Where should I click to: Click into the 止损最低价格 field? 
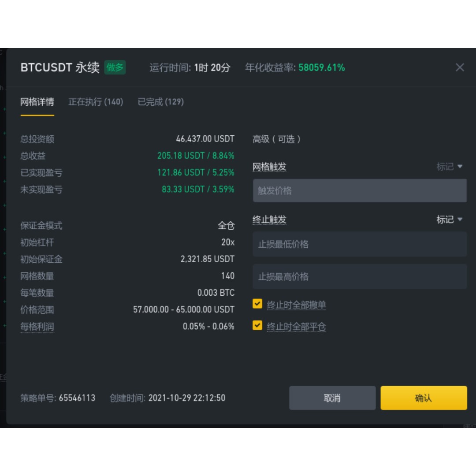359,244
